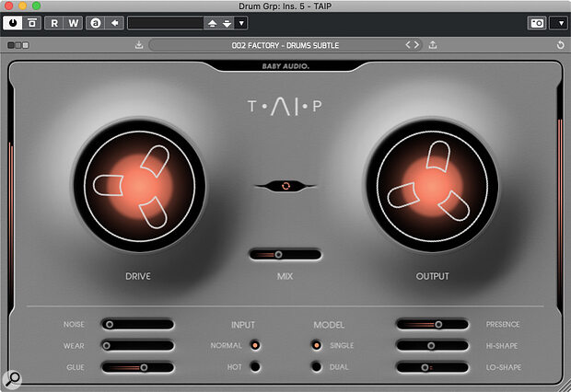Click the DRIVE label
The width and height of the screenshot is (571, 392).
pyautogui.click(x=138, y=276)
